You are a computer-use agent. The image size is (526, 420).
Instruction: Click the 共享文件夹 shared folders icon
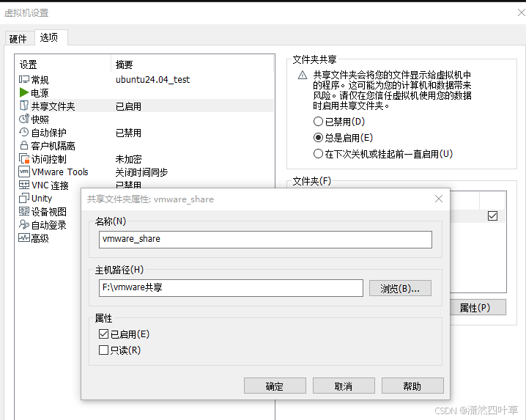pos(24,106)
